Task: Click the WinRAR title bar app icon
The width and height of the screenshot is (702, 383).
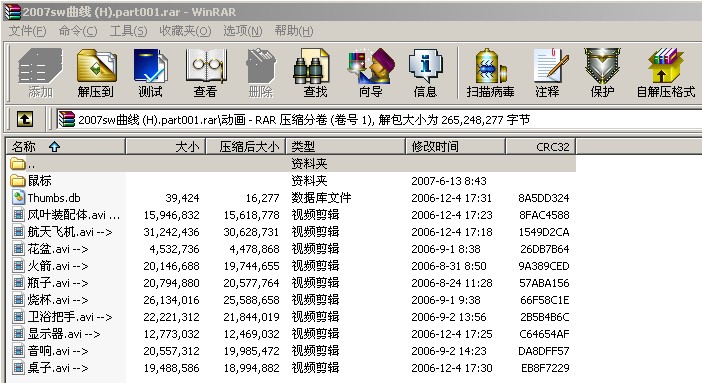Action: click(12, 12)
